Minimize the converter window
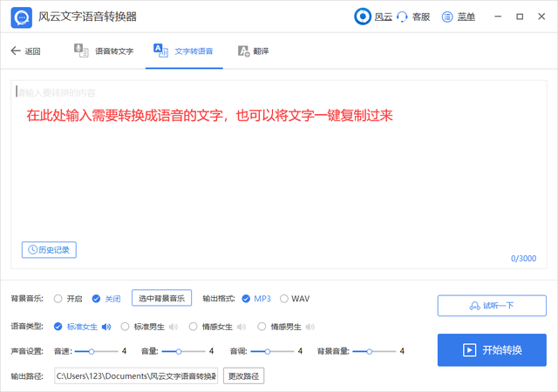 click(498, 17)
